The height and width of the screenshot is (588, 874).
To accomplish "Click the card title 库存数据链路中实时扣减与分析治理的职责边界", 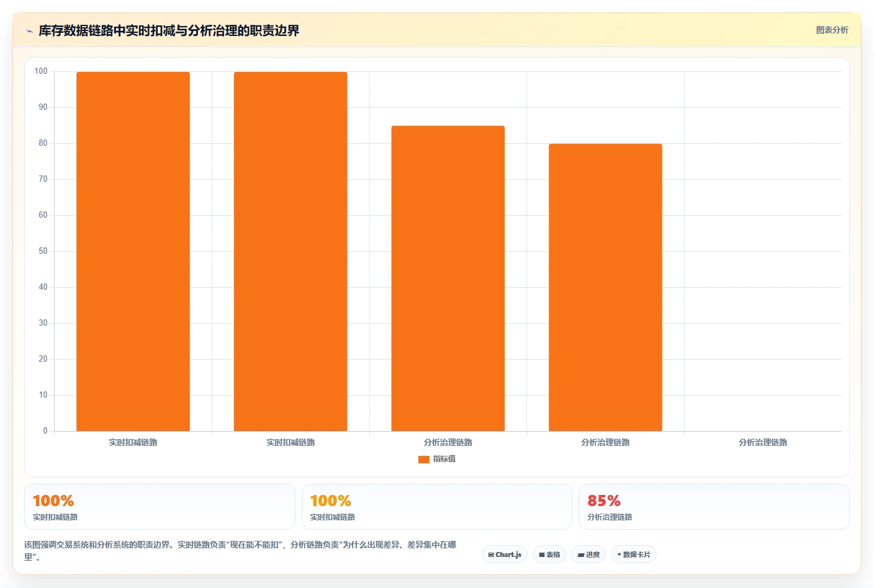I will click(169, 30).
